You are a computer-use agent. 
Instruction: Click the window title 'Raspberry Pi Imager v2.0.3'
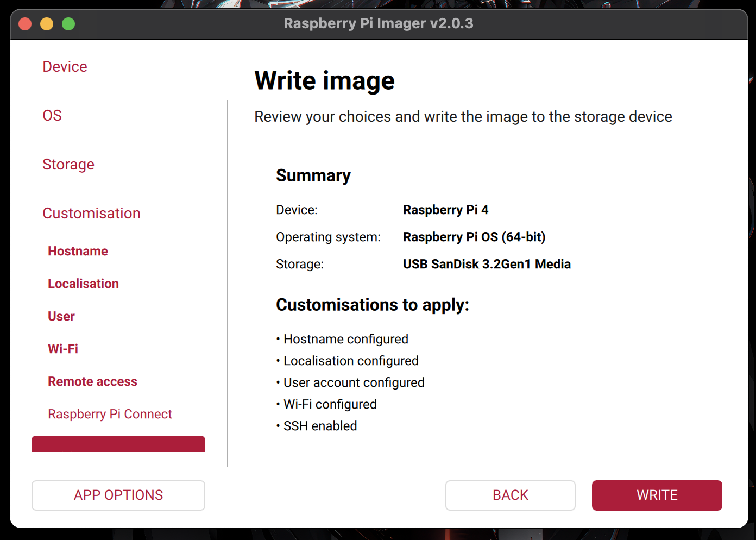(x=379, y=23)
